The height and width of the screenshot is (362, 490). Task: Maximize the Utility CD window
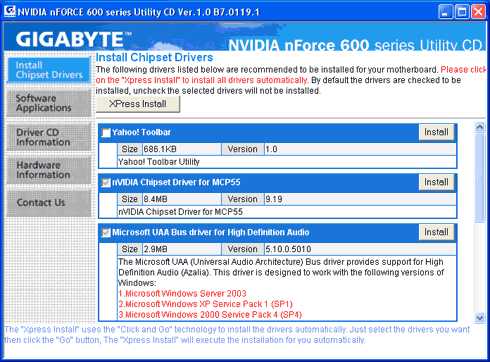coord(462,12)
